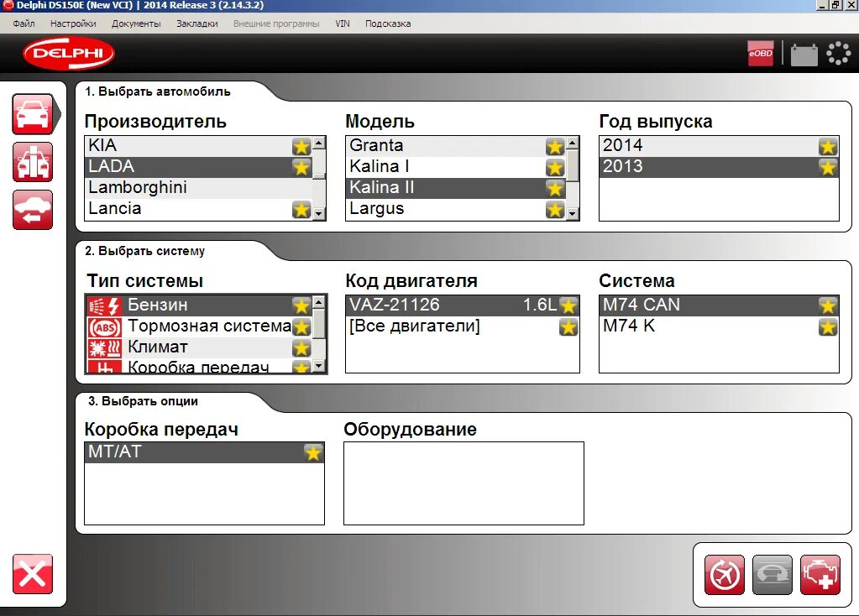Click the battery status icon

804,55
